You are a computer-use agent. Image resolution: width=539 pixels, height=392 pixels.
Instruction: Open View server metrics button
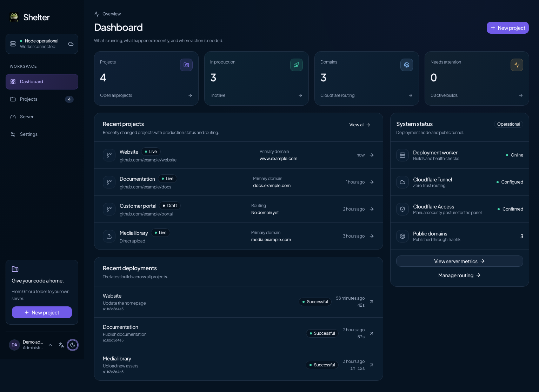coord(460,261)
